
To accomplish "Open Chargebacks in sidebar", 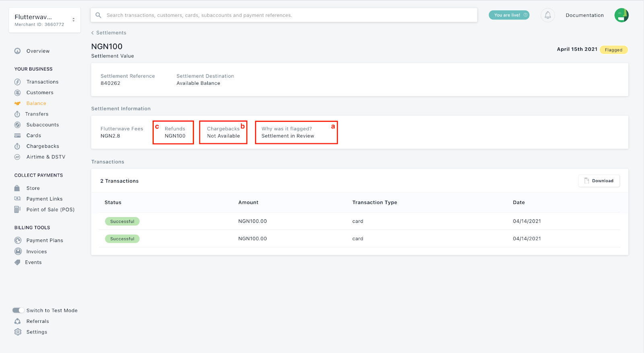I will pyautogui.click(x=43, y=146).
